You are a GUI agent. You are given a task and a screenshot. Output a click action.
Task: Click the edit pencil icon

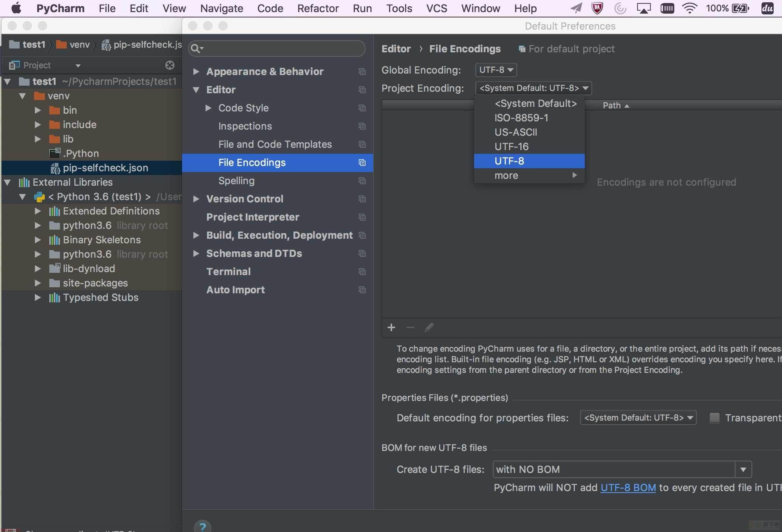coord(429,327)
